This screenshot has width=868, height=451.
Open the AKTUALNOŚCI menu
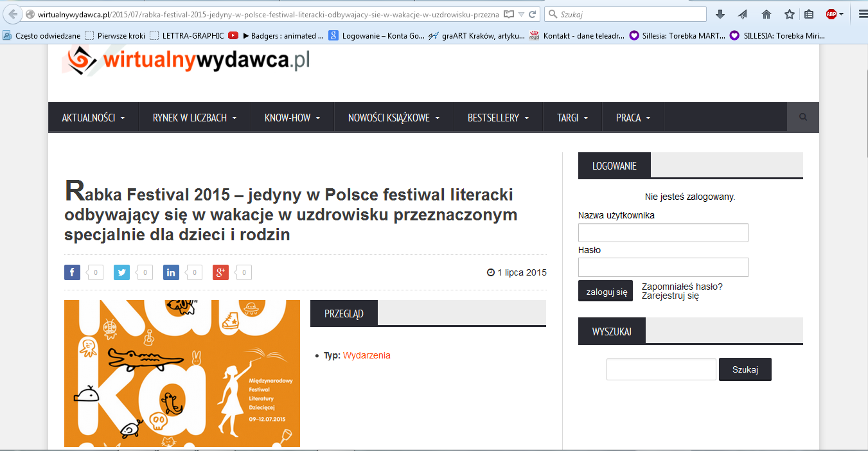(x=93, y=118)
